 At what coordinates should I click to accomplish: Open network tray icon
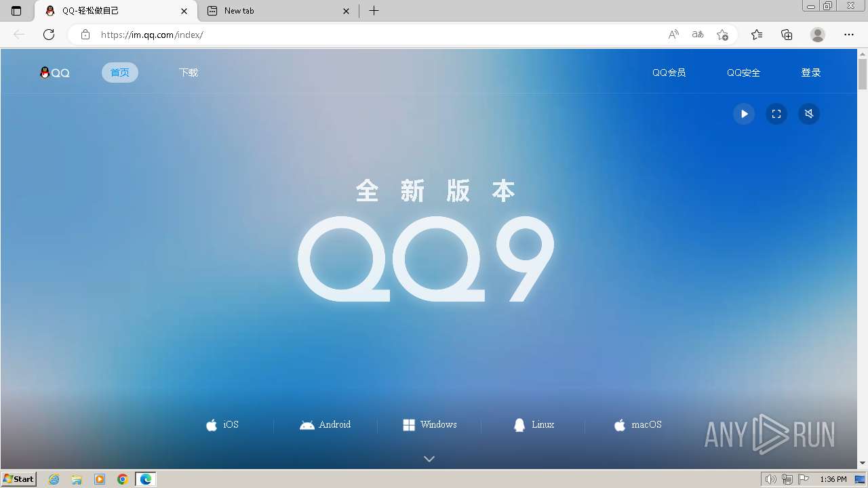(787, 479)
